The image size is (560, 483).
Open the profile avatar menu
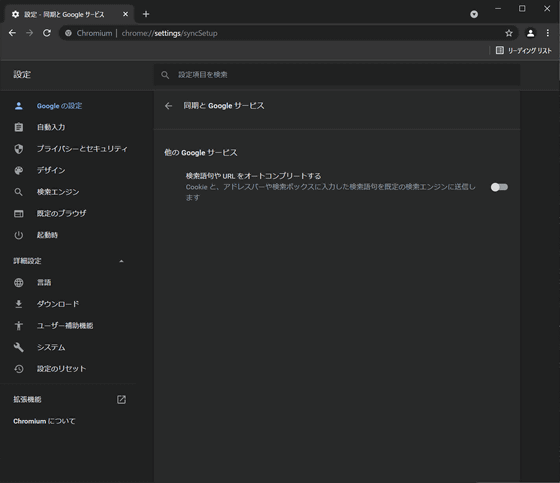tap(530, 33)
